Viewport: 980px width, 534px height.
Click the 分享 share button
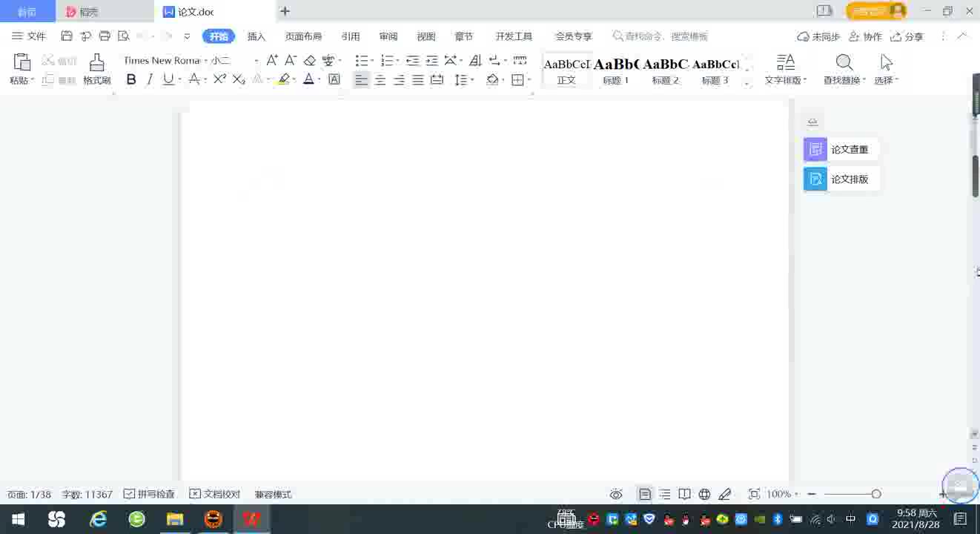pyautogui.click(x=907, y=36)
